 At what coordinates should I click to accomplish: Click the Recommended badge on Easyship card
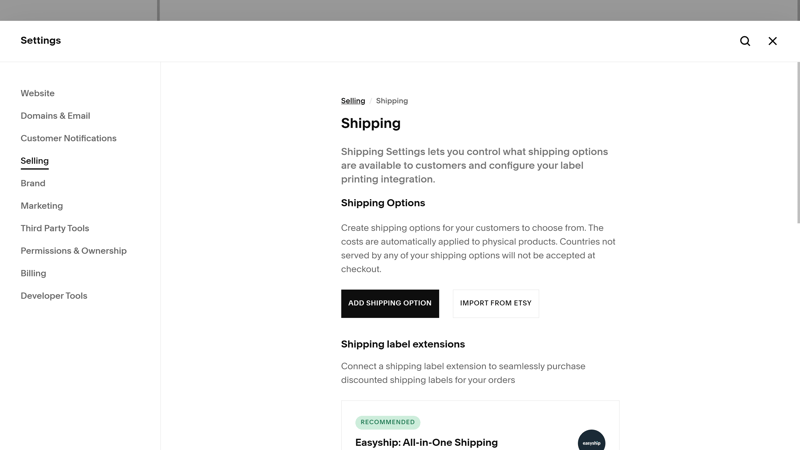[388, 422]
